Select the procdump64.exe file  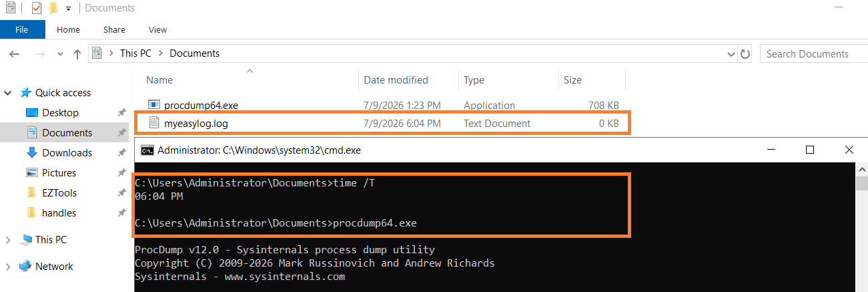[201, 105]
